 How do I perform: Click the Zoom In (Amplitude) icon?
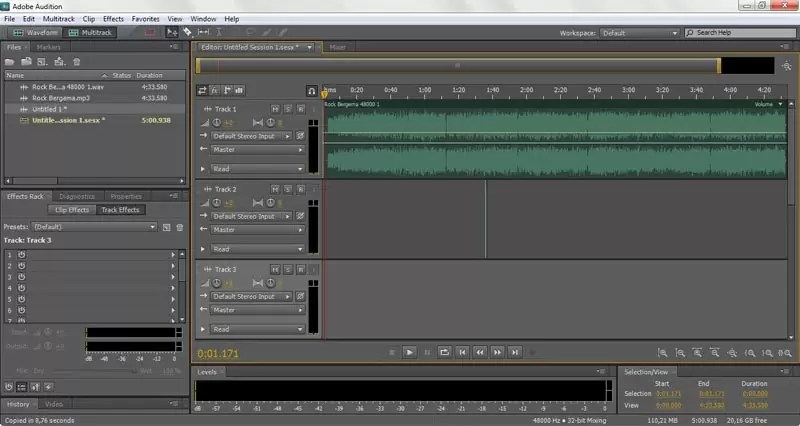click(662, 353)
